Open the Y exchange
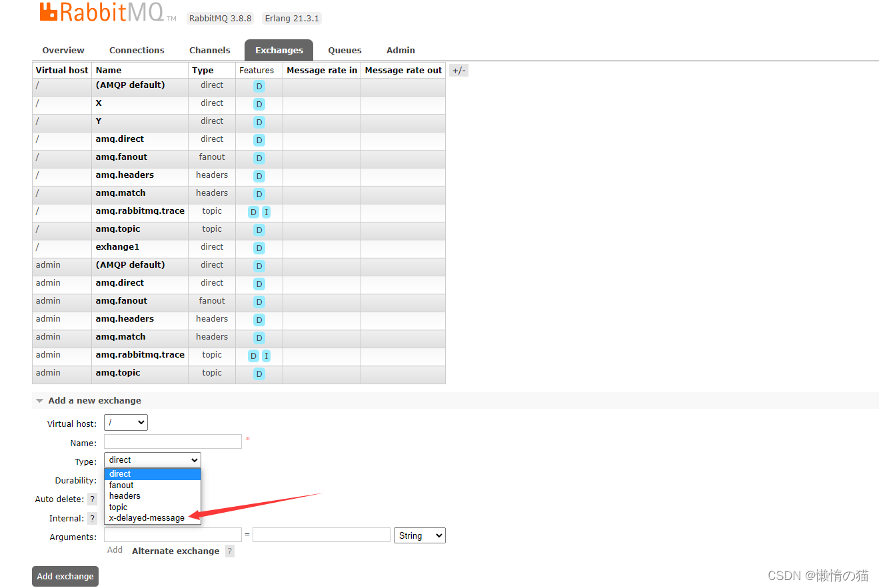This screenshot has width=879, height=588. tap(99, 121)
